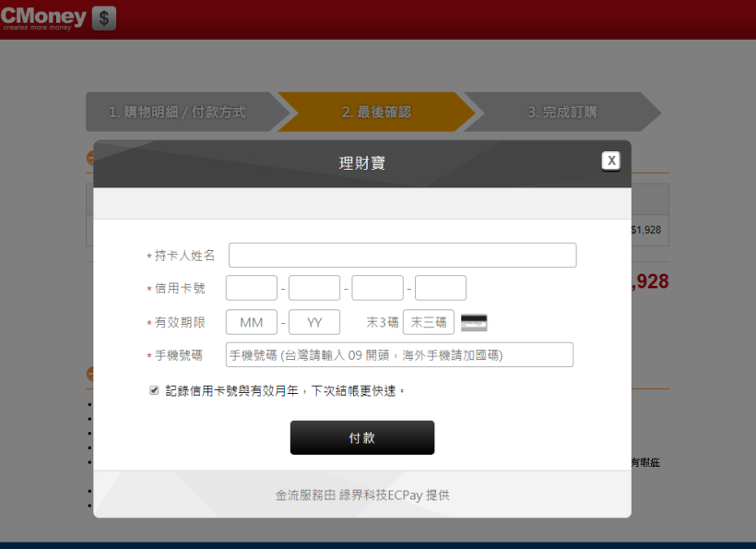Click the 有效期限 label

tap(180, 322)
